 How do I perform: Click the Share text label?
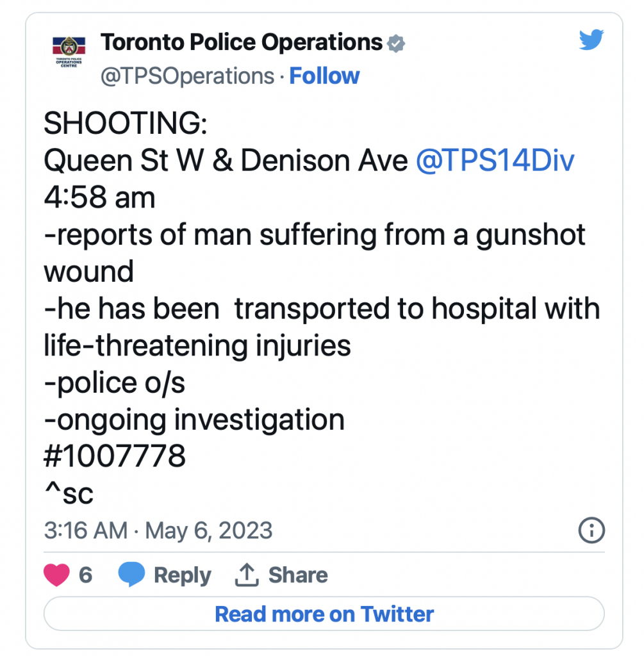(298, 575)
